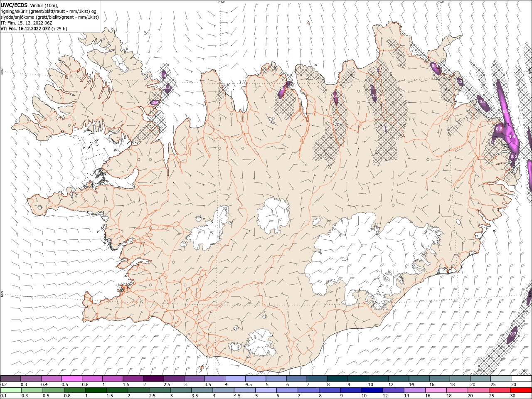Viewport: 532px width, 399px height.
Task: Pick the light lavender swatch between 4 and 4.5, upper legend
Action: (x=235, y=379)
